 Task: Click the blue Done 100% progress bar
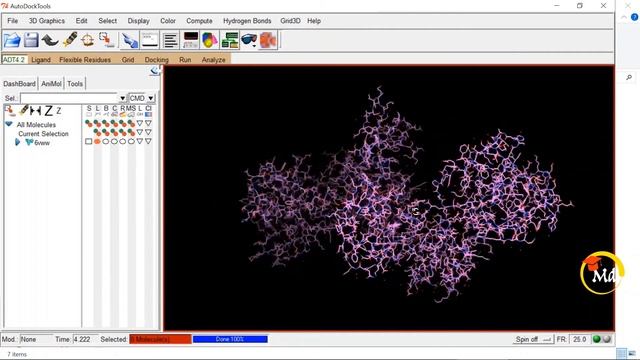click(x=230, y=339)
